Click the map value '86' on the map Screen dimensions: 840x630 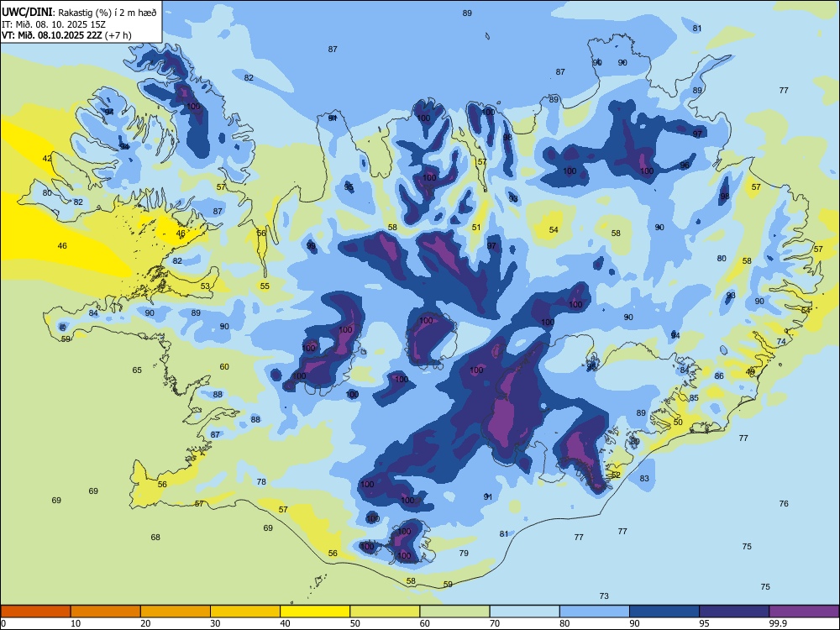[x=719, y=376]
